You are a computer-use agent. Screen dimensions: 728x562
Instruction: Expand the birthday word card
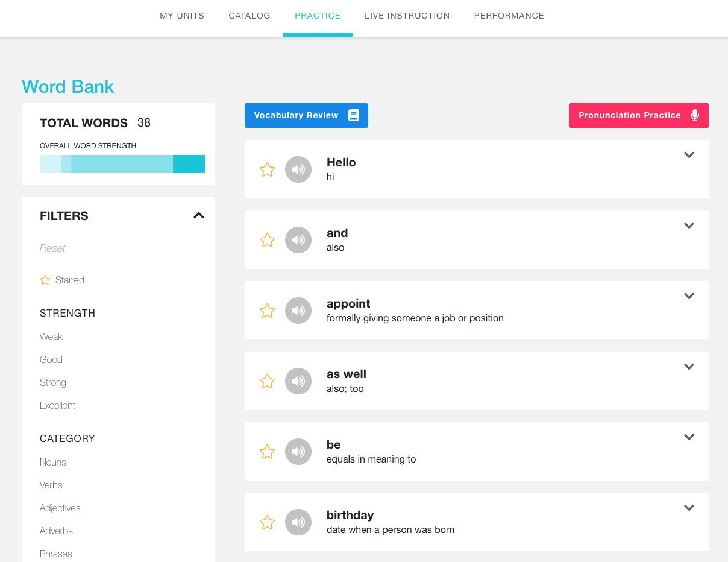click(689, 508)
